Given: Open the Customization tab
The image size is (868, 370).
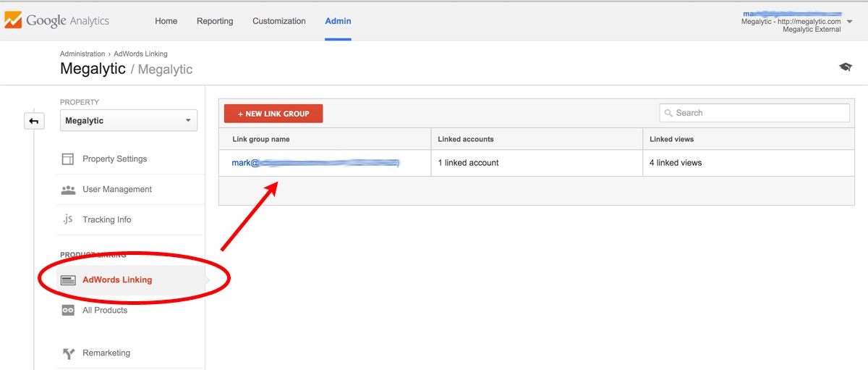Looking at the screenshot, I should pos(278,21).
